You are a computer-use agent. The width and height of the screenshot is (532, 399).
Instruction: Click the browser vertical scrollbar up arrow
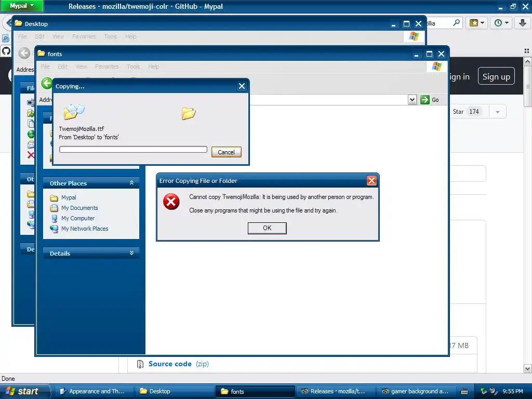point(528,62)
